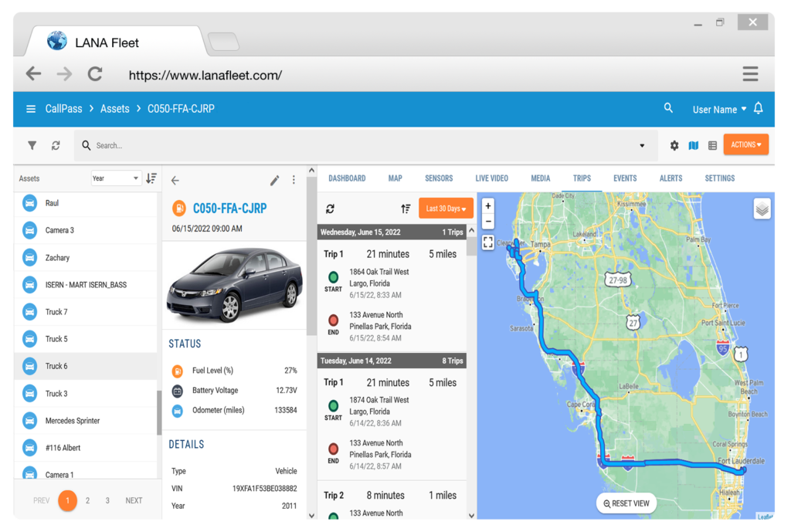Screen dimensions: 791x532
Task: Open the filter options with the funnel icon
Action: (32, 145)
